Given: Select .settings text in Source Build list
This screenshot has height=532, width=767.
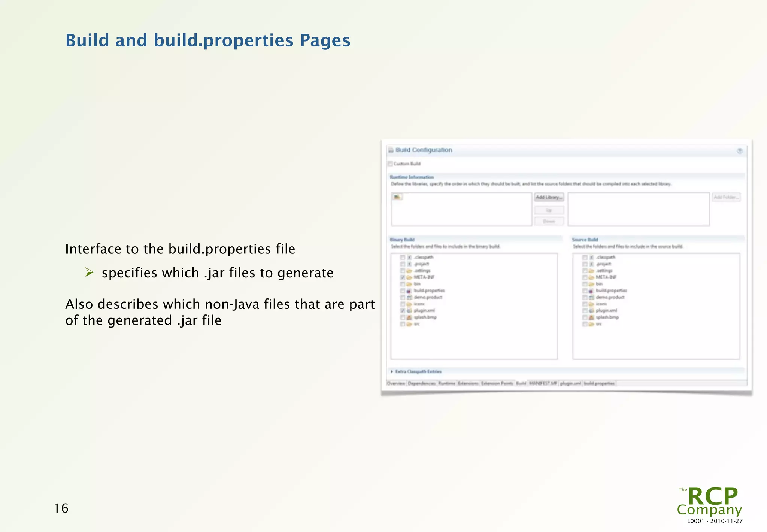Looking at the screenshot, I should pyautogui.click(x=604, y=271).
